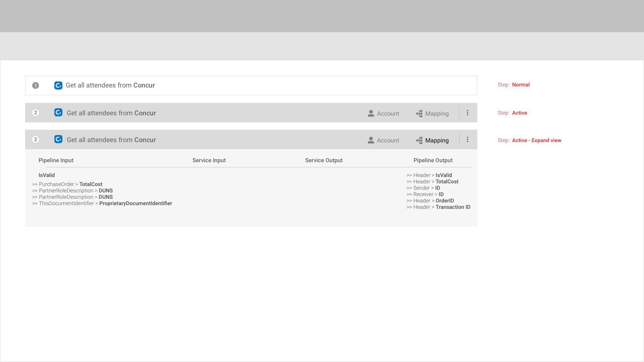Click the Pipeline Input column header
644x362 pixels.
pyautogui.click(x=56, y=160)
